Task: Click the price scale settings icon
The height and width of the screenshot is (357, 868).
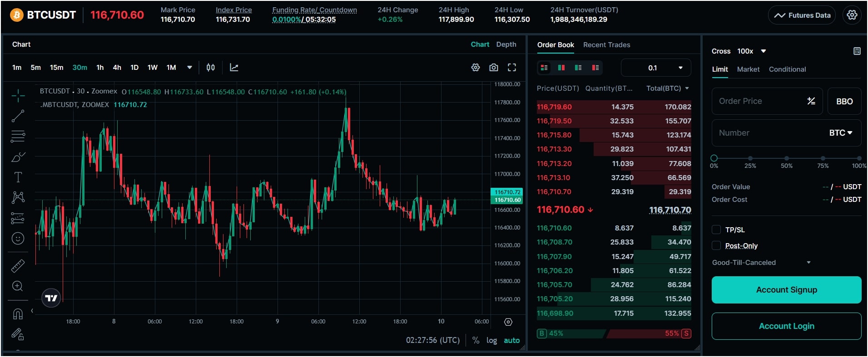Action: coord(508,322)
